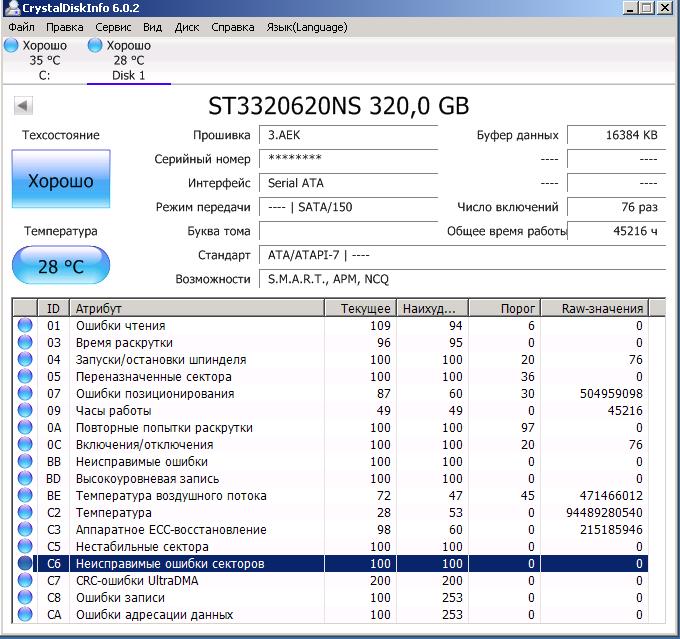Click the Прошивка field showing 3.AEK
680x639 pixels.
[x=349, y=135]
